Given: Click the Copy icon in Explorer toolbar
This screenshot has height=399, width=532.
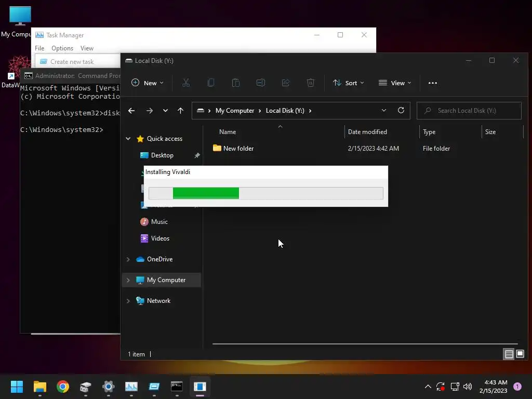Looking at the screenshot, I should pyautogui.click(x=211, y=83).
